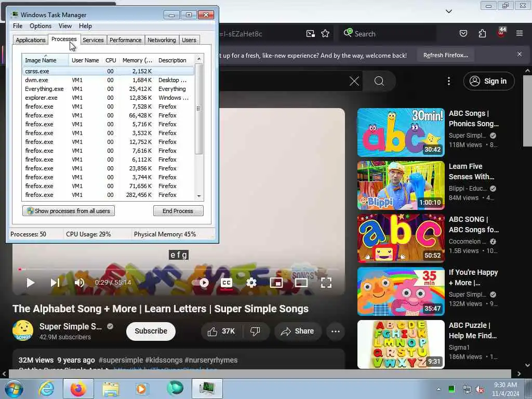Seek on the video progress bar
Viewport: 532px width, 399px height.
tap(179, 269)
